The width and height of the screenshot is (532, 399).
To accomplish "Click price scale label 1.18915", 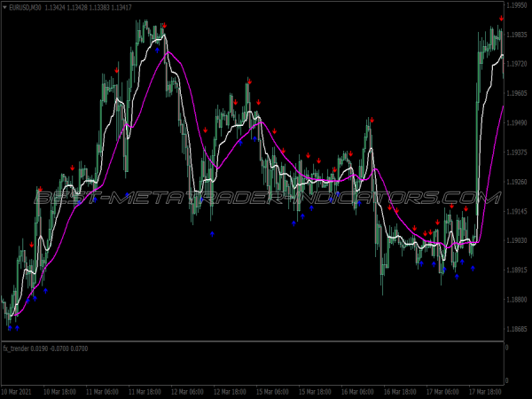I will click(517, 270).
